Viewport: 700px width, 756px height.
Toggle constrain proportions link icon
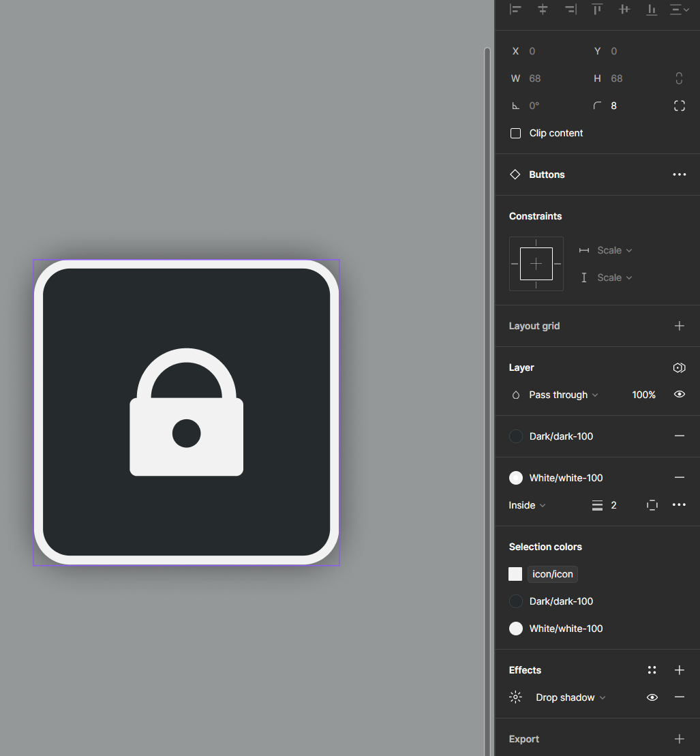(680, 78)
